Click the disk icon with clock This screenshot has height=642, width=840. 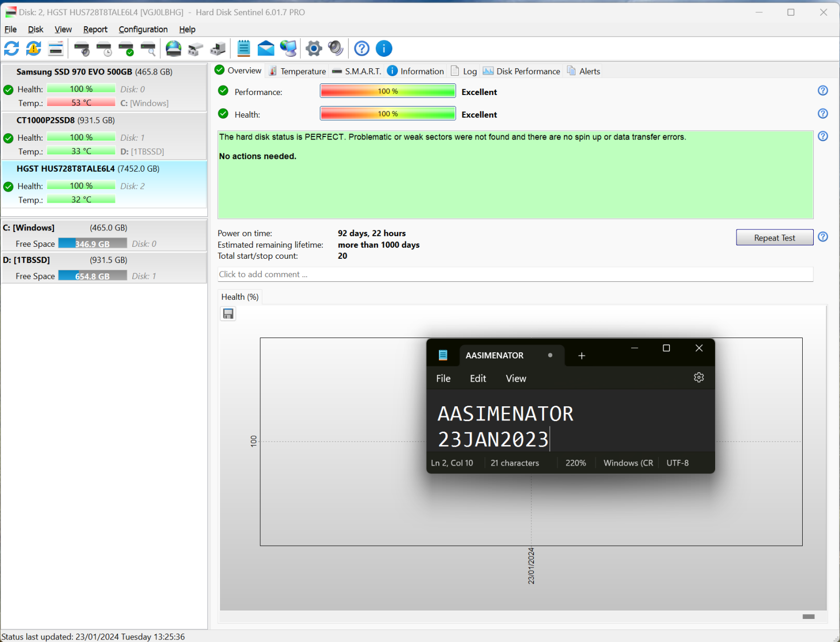(104, 49)
